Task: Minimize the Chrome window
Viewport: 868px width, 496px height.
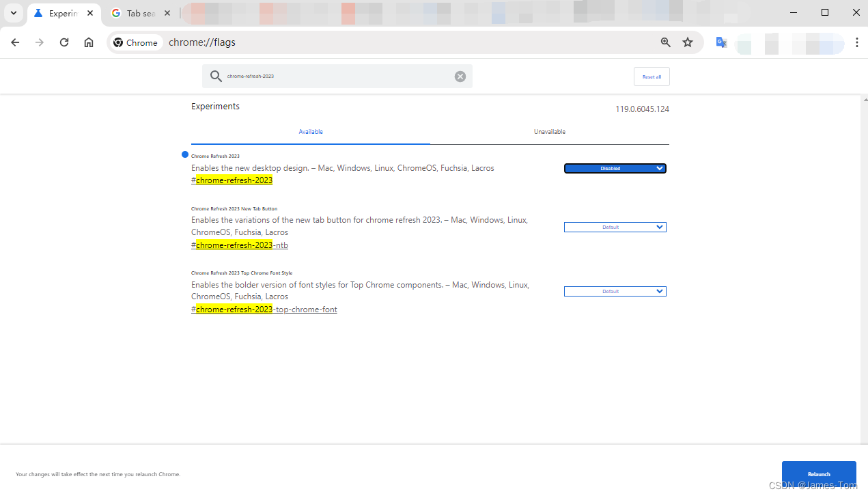Action: 794,12
